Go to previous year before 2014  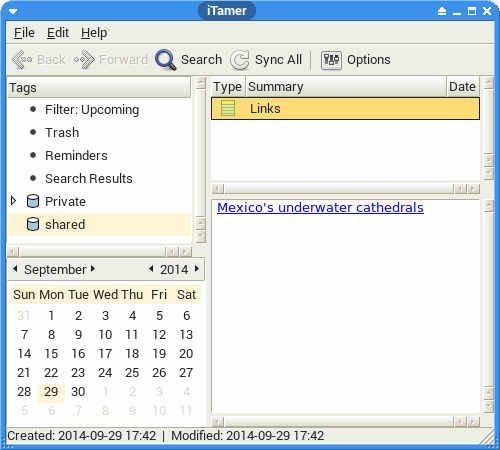point(151,269)
